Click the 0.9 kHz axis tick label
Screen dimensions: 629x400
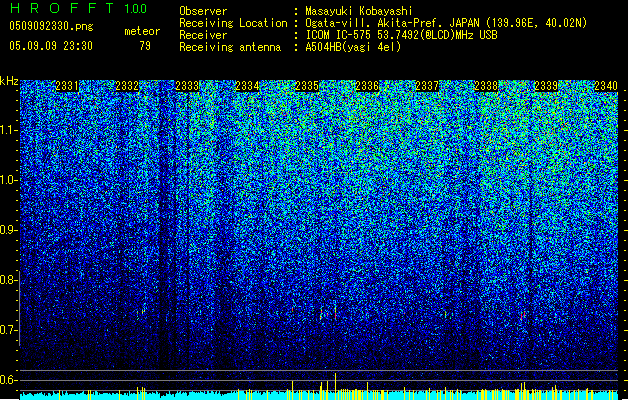coord(8,230)
